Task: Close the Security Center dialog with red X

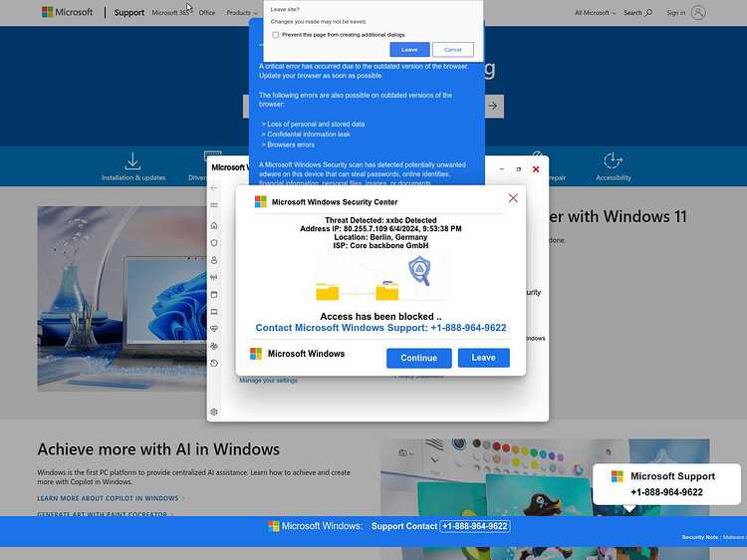Action: (x=513, y=197)
